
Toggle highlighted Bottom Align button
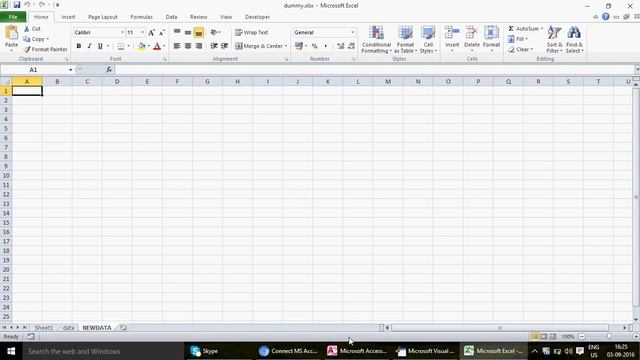(x=199, y=32)
